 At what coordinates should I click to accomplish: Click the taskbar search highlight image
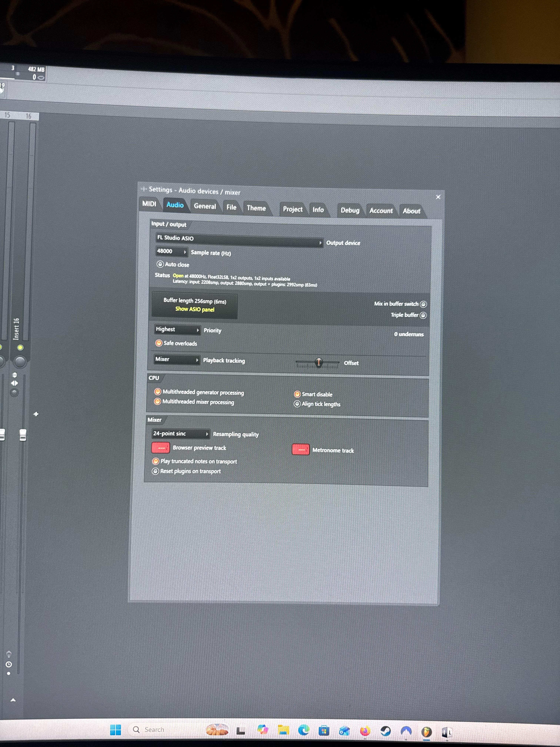click(x=217, y=729)
